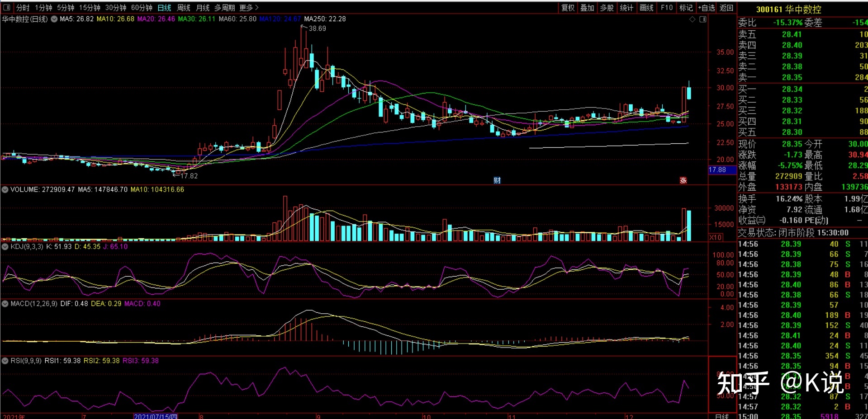868x419 pixels.
Task: Click the diamond icon above the chart
Action: 692,19
